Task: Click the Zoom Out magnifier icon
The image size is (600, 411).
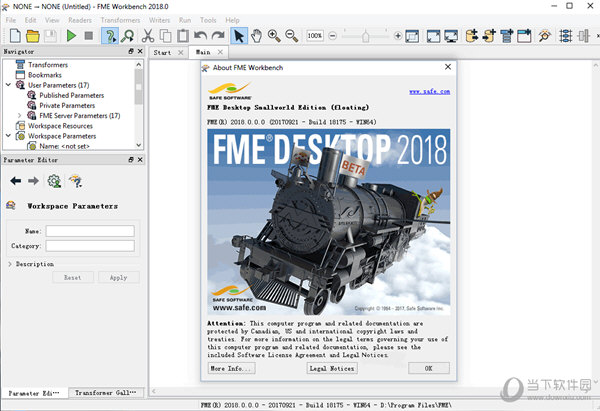Action: coord(292,36)
